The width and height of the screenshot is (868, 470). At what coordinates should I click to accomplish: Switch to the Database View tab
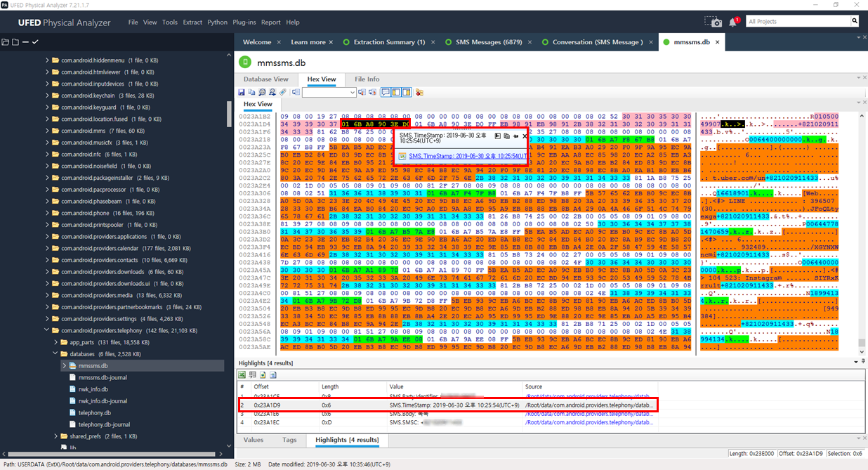pos(266,79)
